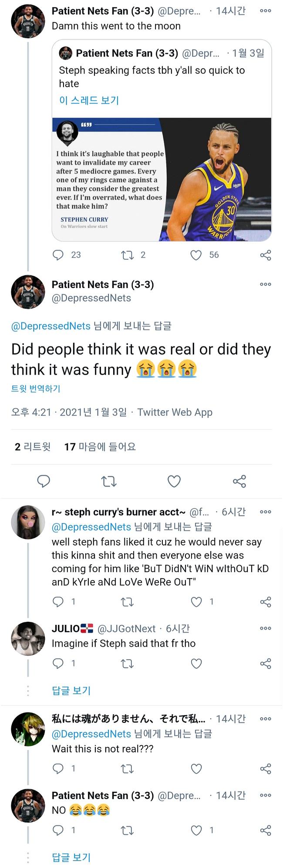Like the main 'Did people think' tweet

174,481
